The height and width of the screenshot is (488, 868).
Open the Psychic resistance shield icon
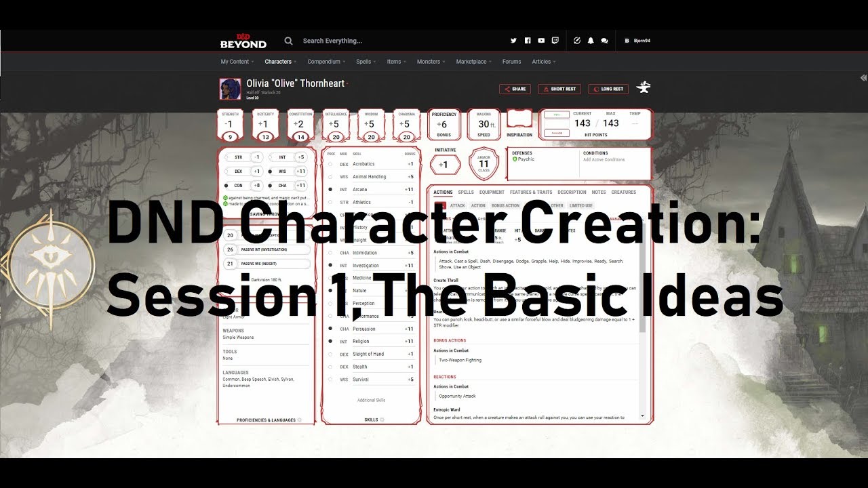point(515,159)
